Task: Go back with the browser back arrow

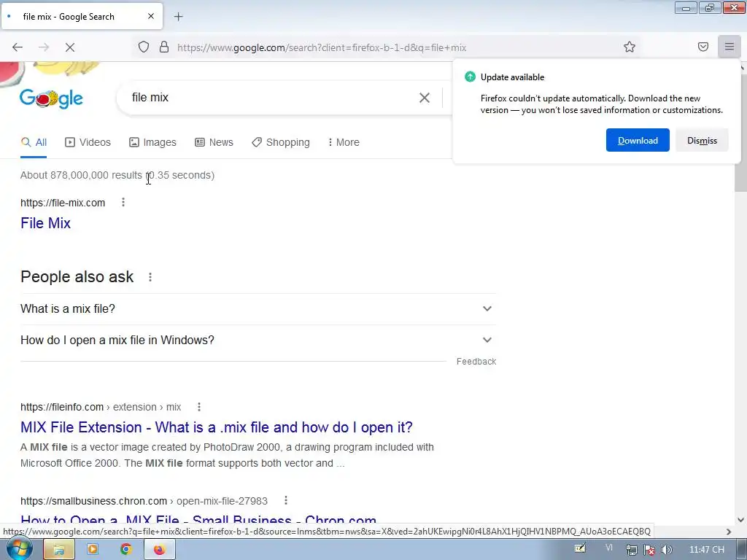Action: (18, 47)
